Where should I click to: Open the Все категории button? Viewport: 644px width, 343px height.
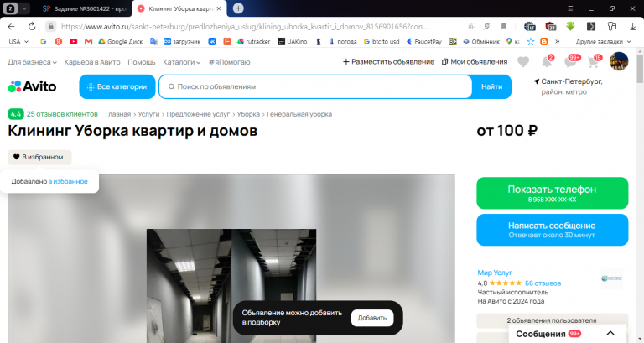pos(117,86)
